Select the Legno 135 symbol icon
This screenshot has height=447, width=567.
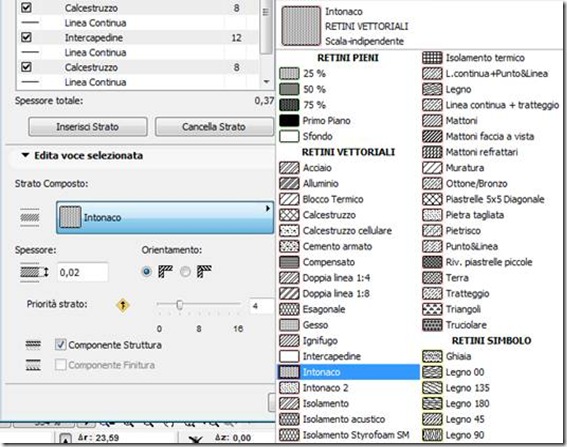[432, 388]
